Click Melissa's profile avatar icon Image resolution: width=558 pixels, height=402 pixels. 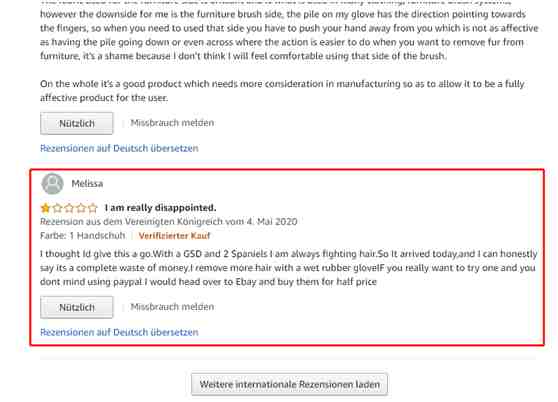click(x=52, y=184)
